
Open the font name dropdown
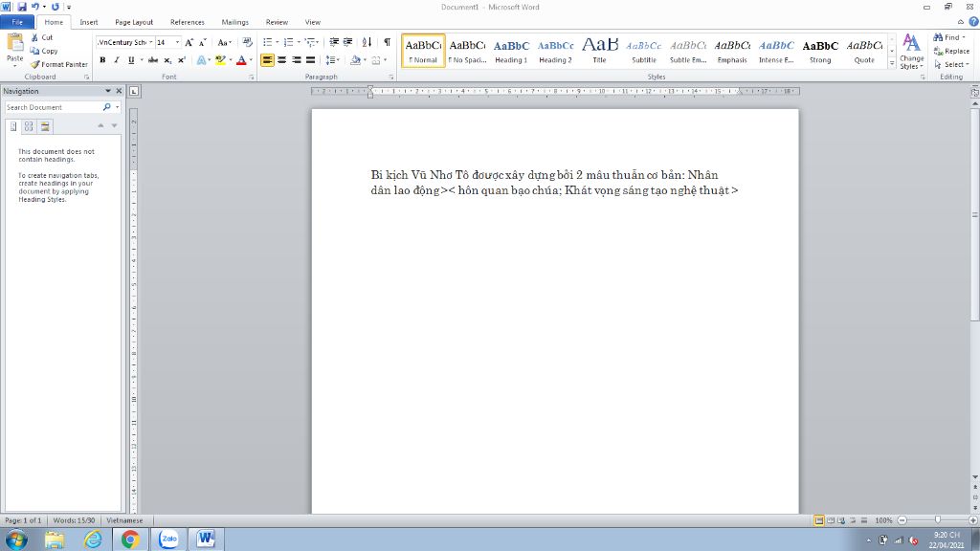pyautogui.click(x=150, y=42)
